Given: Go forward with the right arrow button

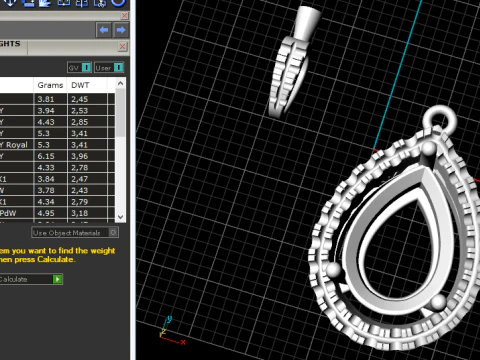Looking at the screenshot, I should (x=121, y=30).
